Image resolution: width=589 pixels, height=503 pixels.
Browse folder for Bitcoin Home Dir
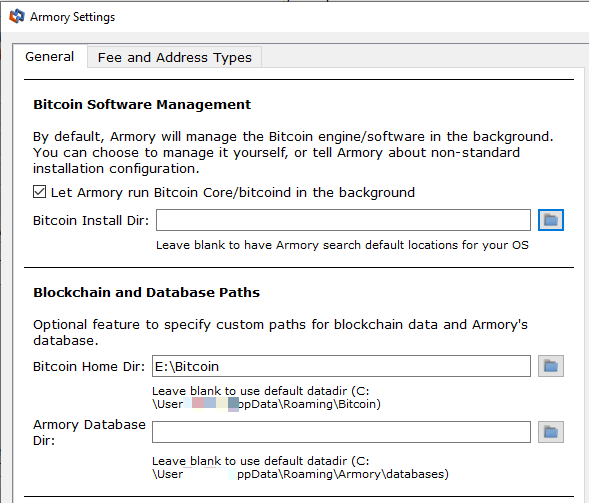pos(551,366)
